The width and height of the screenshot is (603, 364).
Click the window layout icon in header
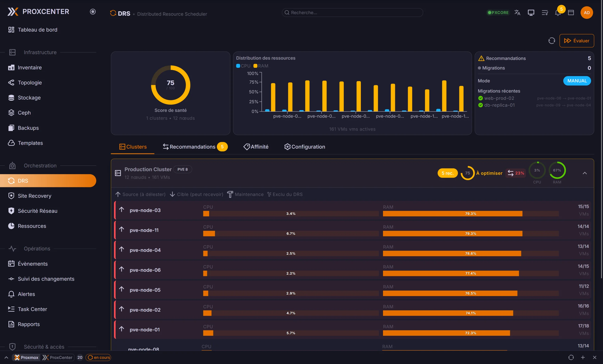pyautogui.click(x=571, y=12)
